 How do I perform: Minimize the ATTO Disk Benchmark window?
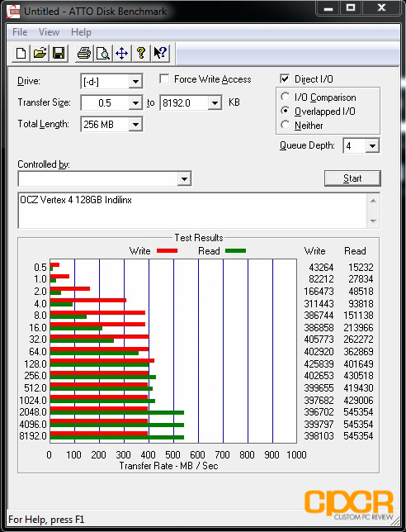[328, 8]
